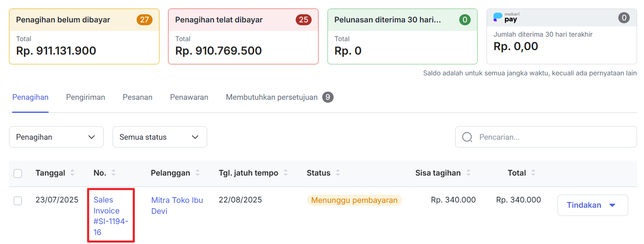The image size is (644, 244).
Task: Open the Penagihan type dropdown
Action: tap(56, 137)
